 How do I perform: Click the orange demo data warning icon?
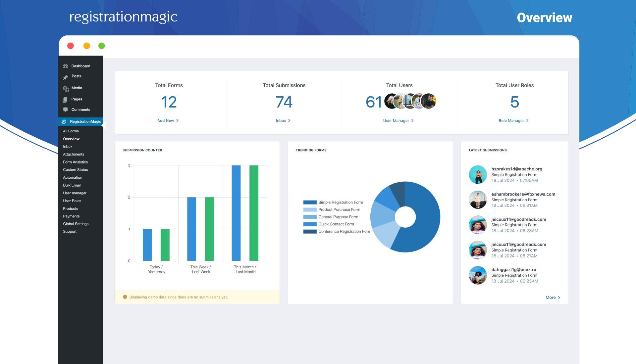point(125,297)
